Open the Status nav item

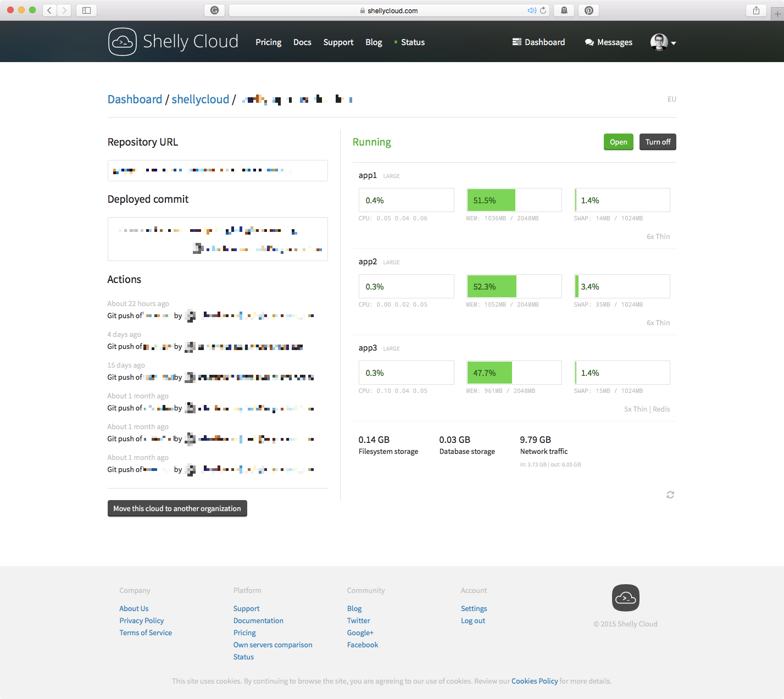410,42
